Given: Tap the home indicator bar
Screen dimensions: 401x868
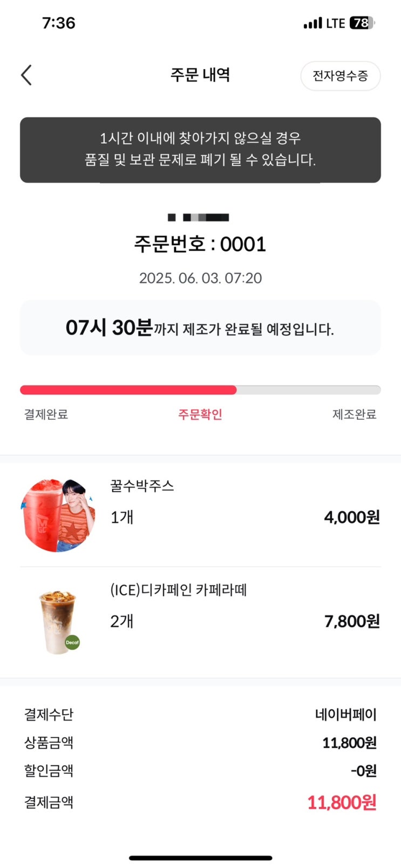Looking at the screenshot, I should point(200,858).
